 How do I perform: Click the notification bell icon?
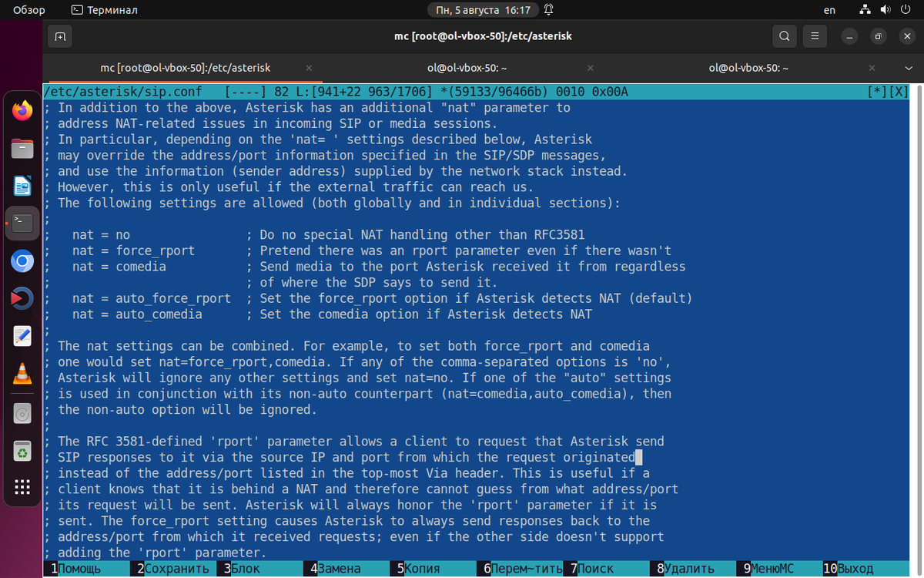pos(548,10)
